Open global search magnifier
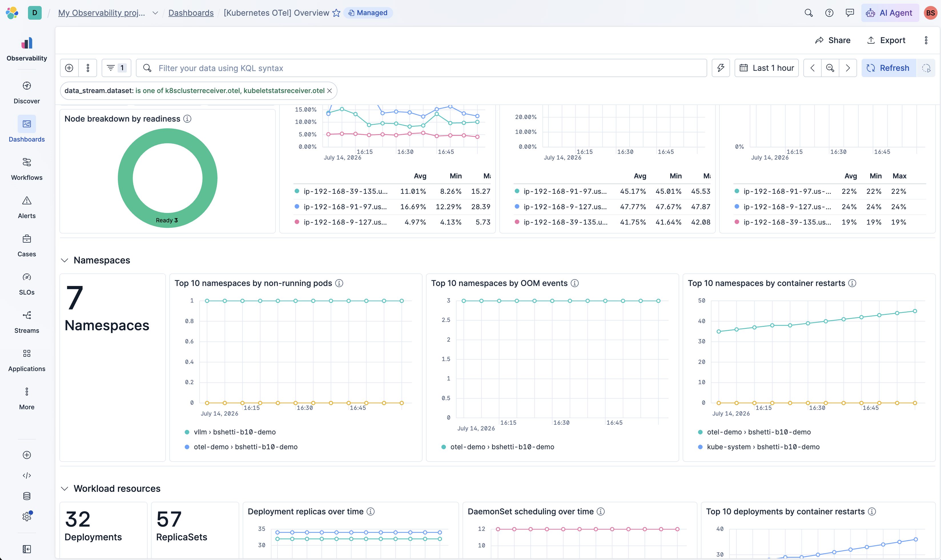Image resolution: width=941 pixels, height=560 pixels. pyautogui.click(x=809, y=13)
